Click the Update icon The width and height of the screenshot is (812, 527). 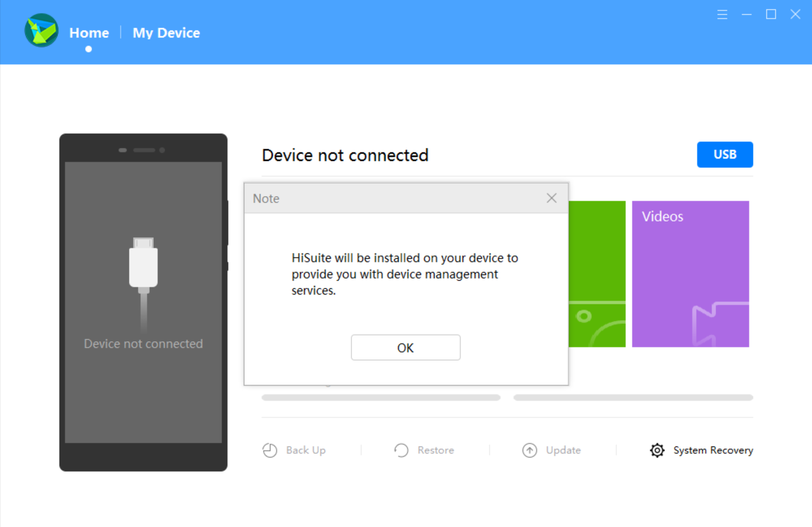(x=529, y=450)
